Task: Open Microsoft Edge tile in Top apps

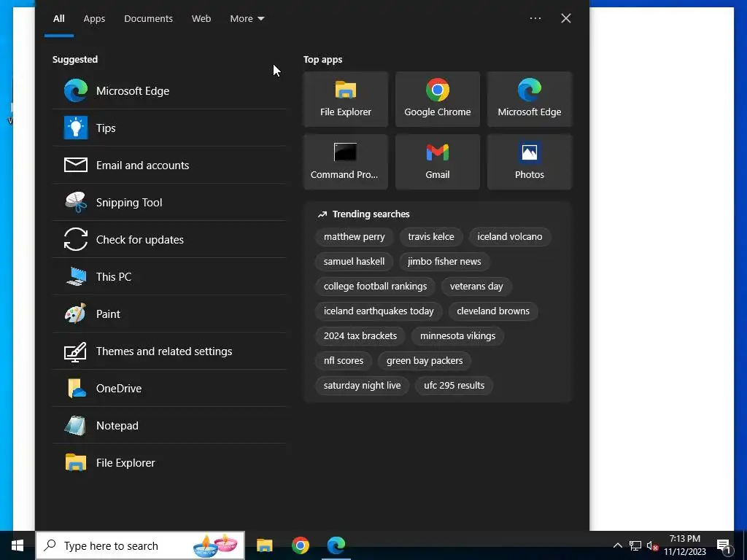Action: click(530, 99)
